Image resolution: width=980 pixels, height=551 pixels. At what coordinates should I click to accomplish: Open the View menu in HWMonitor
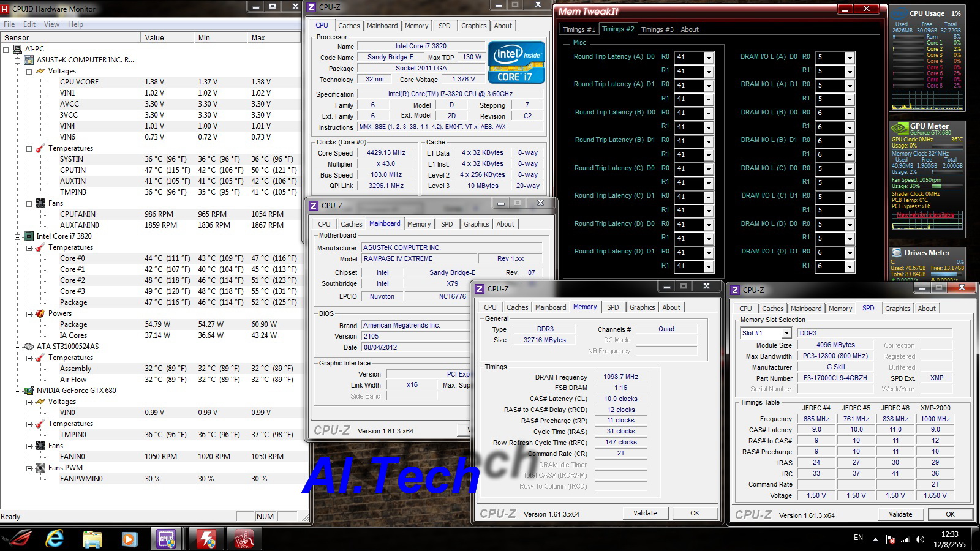click(x=51, y=24)
